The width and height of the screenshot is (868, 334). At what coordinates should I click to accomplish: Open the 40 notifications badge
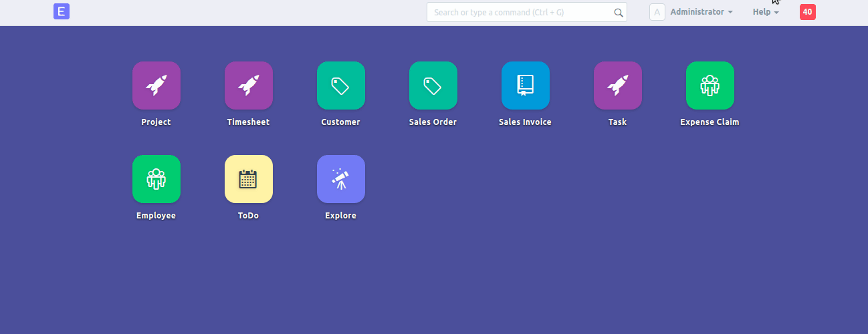(808, 12)
